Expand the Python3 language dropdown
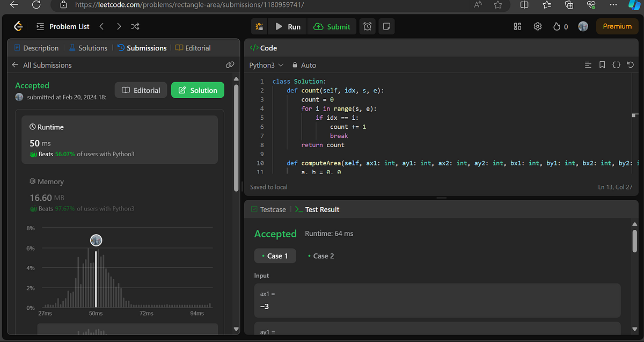644x342 pixels. click(x=266, y=65)
